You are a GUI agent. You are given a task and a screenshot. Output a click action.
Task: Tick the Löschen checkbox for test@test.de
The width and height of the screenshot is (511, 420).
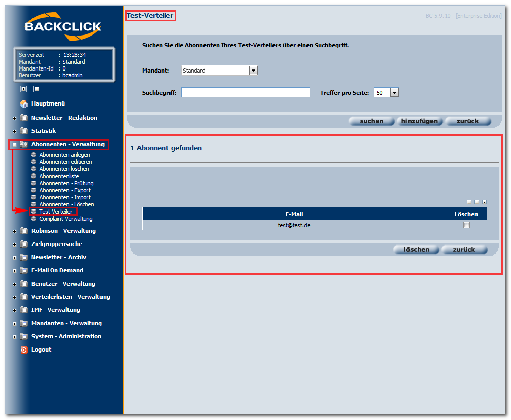pyautogui.click(x=466, y=225)
